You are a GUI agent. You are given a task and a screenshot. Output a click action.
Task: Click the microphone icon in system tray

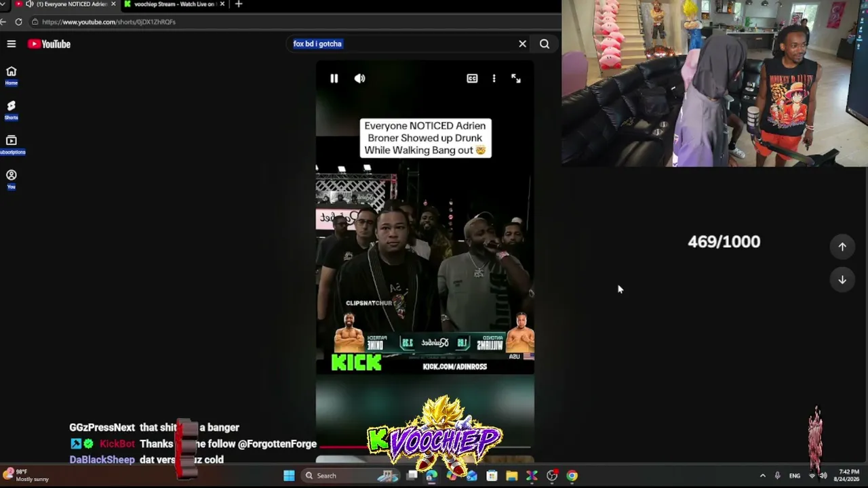[x=777, y=476]
